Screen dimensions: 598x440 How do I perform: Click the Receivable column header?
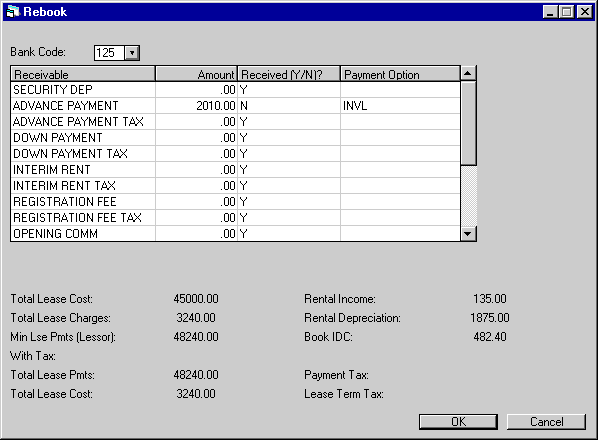coord(83,74)
